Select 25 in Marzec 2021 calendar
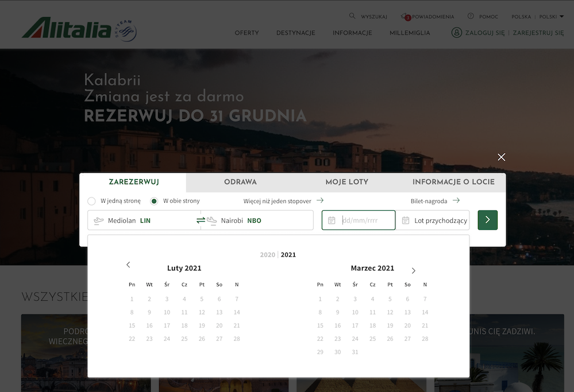Image resolution: width=574 pixels, height=392 pixels. pos(373,339)
